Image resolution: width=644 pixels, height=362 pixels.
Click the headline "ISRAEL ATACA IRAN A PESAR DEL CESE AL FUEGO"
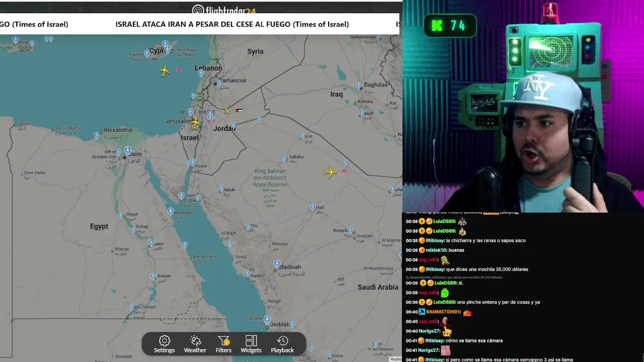[203, 24]
